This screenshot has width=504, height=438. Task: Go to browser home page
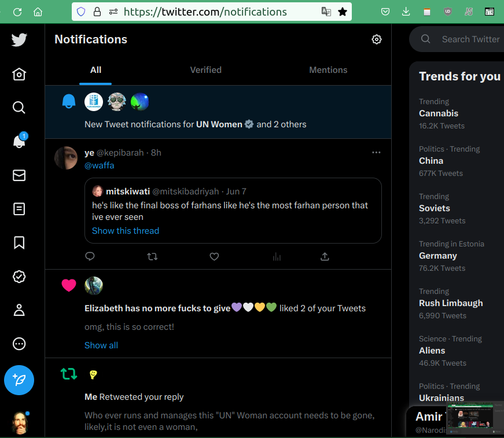(38, 12)
